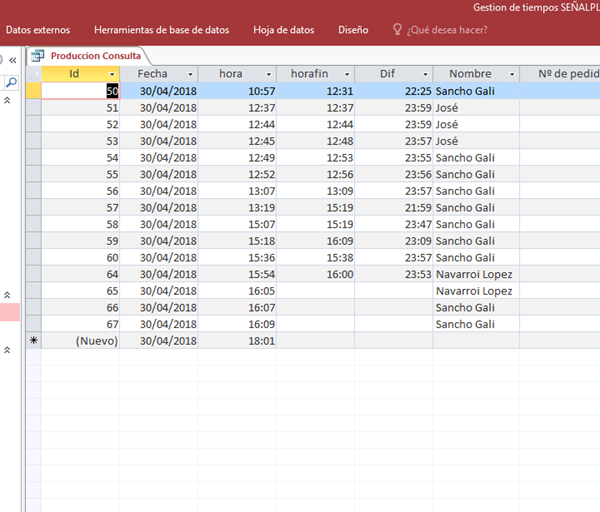Screen dimensions: 600x512
Task: Open the Herramientas de base de datos tab
Action: (161, 30)
